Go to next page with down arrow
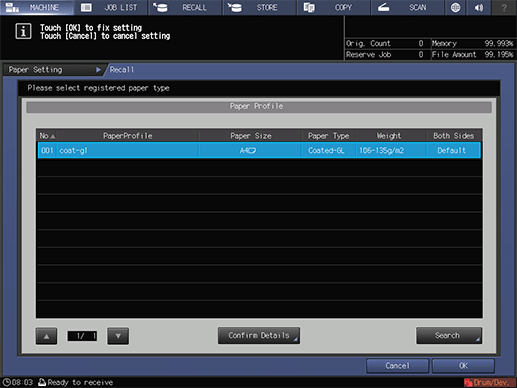The height and width of the screenshot is (388, 517). pos(118,336)
